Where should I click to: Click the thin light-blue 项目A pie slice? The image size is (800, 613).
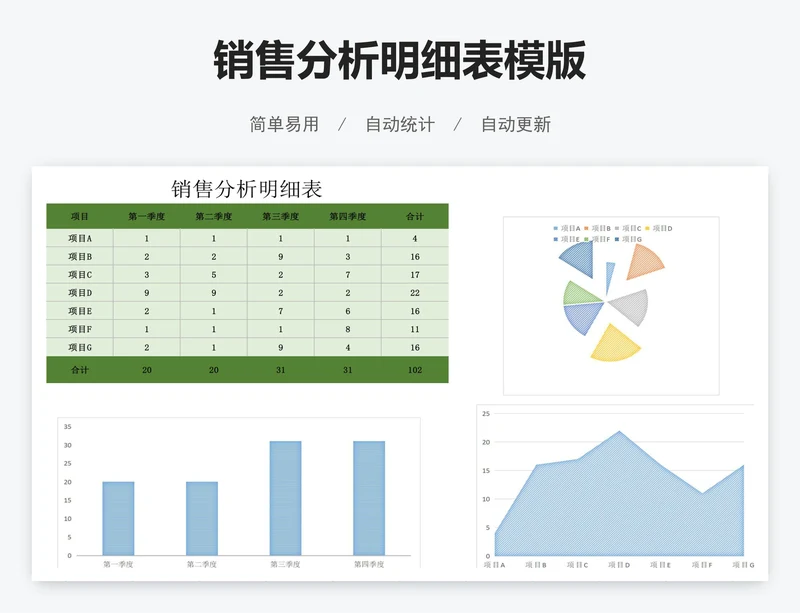pyautogui.click(x=609, y=276)
